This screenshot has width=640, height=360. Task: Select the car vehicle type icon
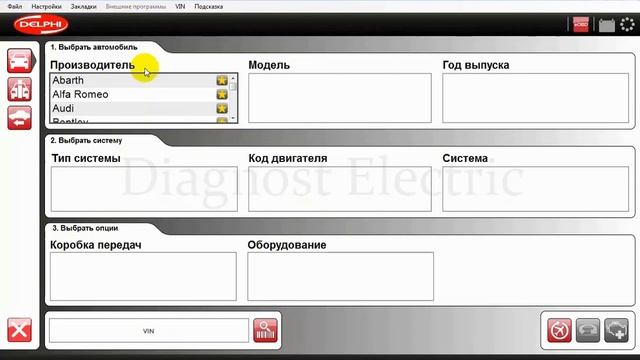point(19,61)
